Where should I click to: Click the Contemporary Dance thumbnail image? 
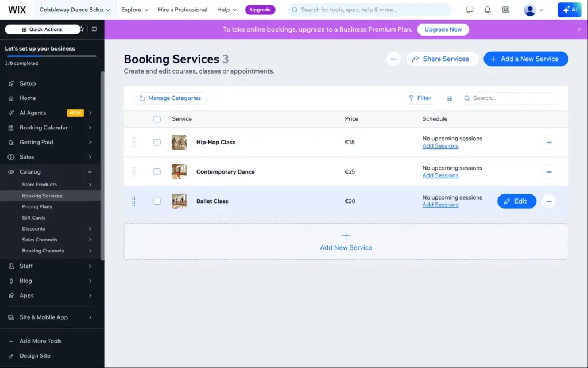[x=179, y=171]
